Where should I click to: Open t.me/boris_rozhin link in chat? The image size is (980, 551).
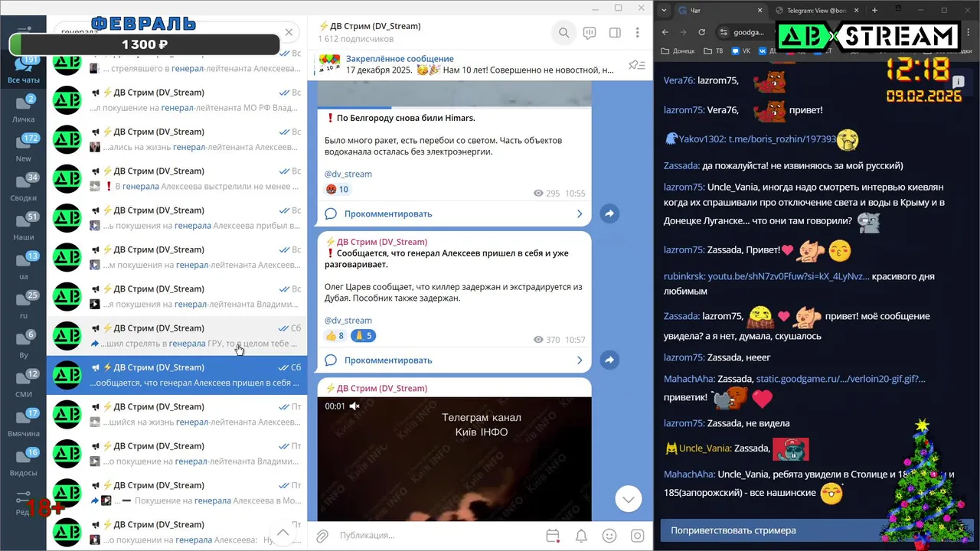[781, 140]
